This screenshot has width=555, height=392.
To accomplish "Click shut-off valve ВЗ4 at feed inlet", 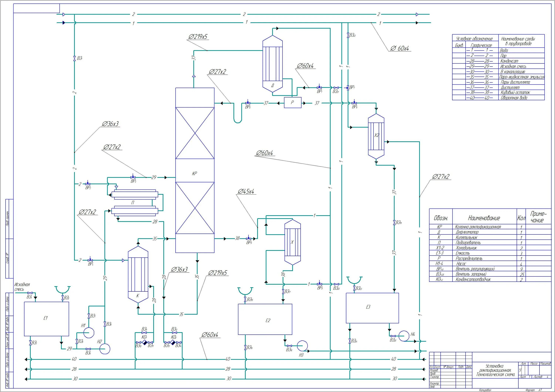I will pos(30,293).
